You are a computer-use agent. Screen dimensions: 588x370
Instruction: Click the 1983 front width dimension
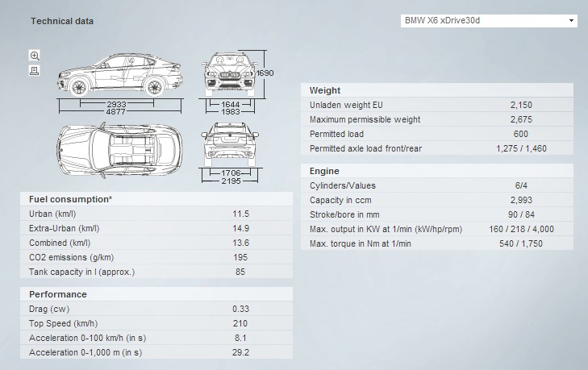[x=230, y=112]
